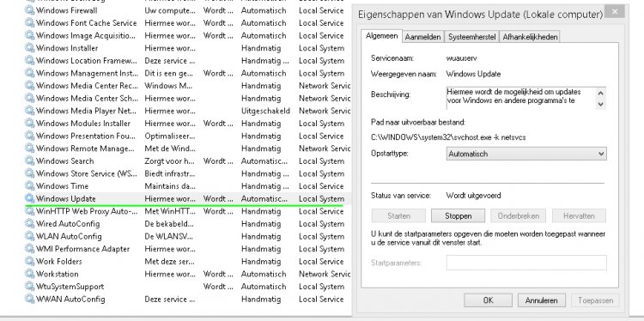Select the Windows Installer service name
Viewport: 644px width, 321px height.
67,48
